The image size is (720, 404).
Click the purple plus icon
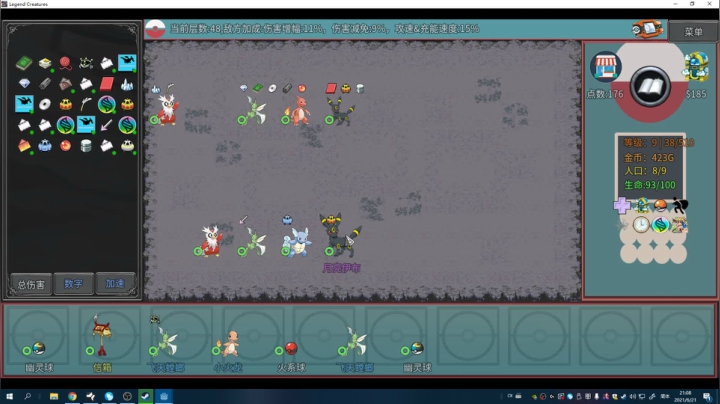point(622,205)
